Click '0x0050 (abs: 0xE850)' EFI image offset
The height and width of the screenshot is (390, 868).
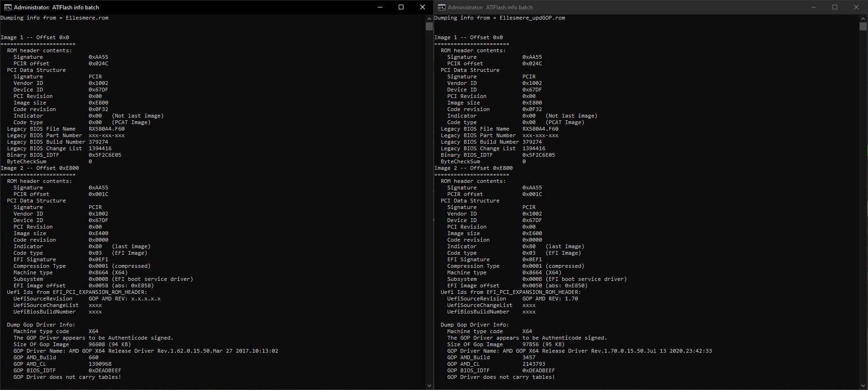coord(555,286)
